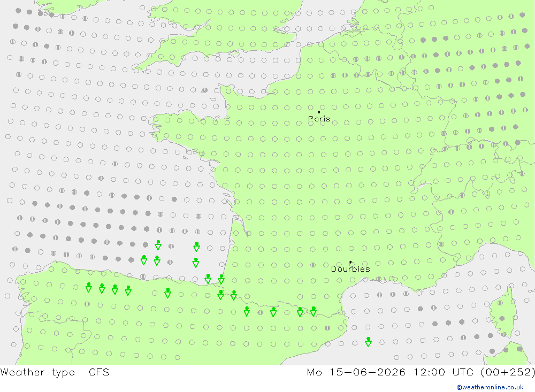
Task: Click the Dourbies location label
Action: tap(350, 269)
